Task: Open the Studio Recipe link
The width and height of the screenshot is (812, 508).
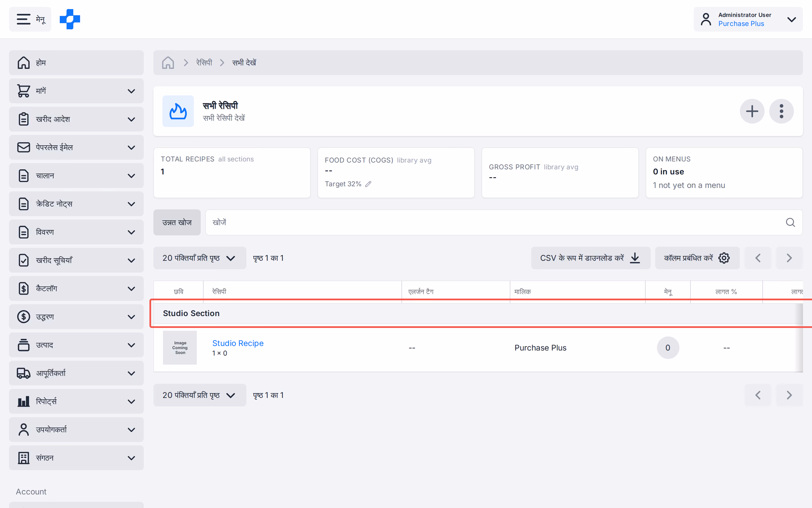Action: (x=238, y=343)
